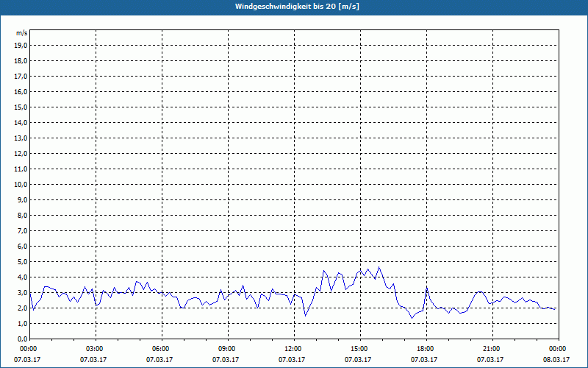
Task: Select the 21:00 time label
Action: point(492,349)
